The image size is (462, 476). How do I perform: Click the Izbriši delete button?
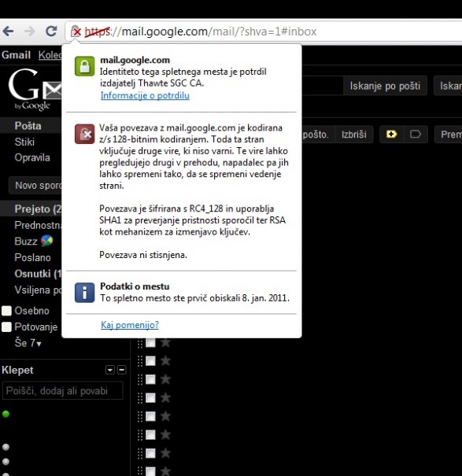pos(354,135)
